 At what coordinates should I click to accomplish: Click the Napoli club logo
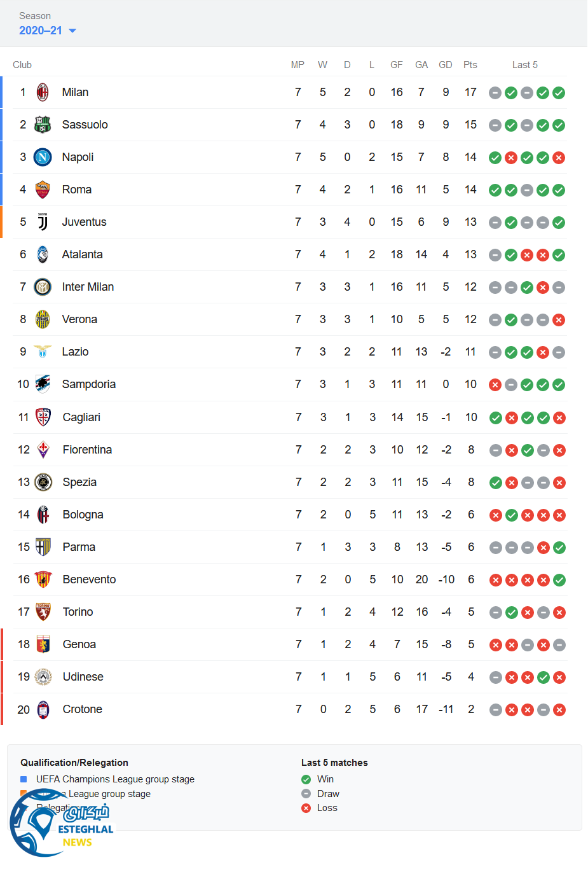coord(43,157)
